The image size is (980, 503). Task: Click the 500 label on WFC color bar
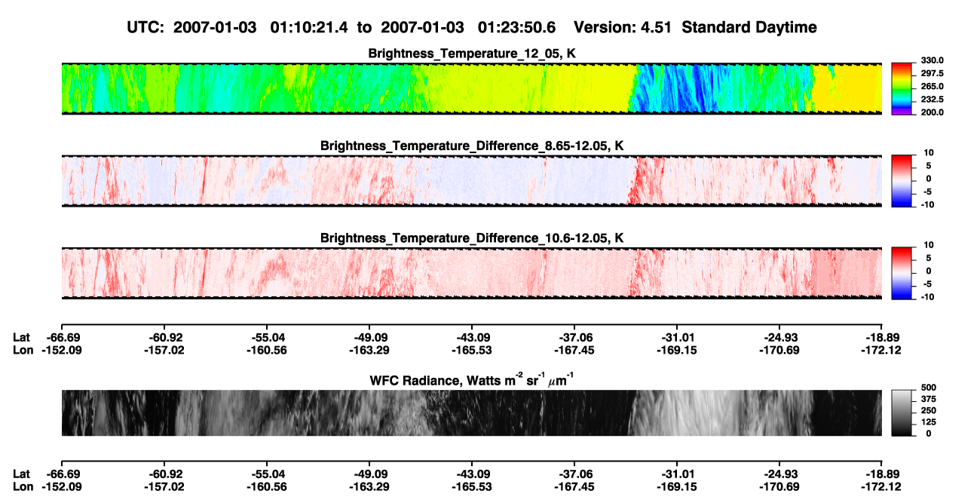[927, 388]
